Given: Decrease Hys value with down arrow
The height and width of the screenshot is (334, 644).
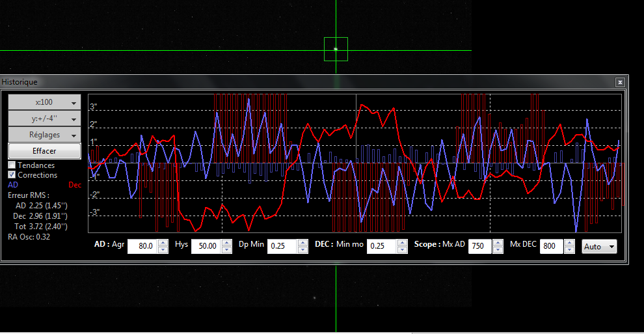Looking at the screenshot, I should click(227, 250).
